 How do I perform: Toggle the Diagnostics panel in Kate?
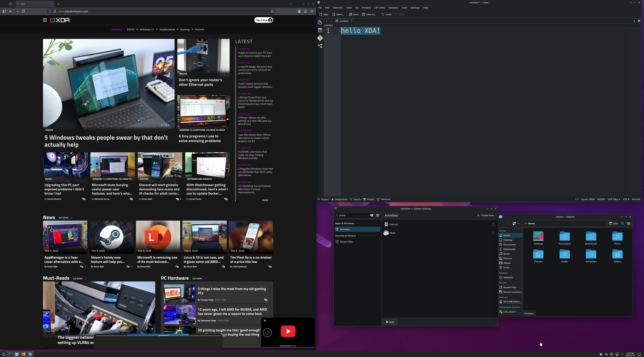tap(339, 199)
